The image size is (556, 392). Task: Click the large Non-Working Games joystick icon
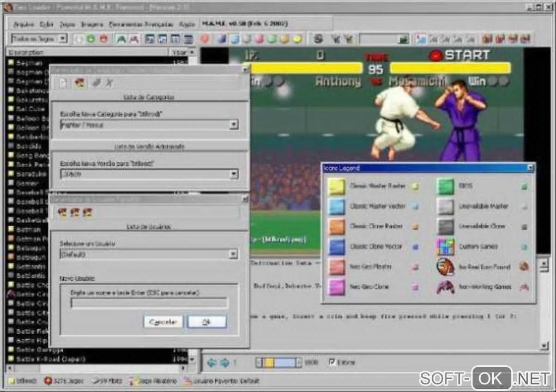pos(445,287)
